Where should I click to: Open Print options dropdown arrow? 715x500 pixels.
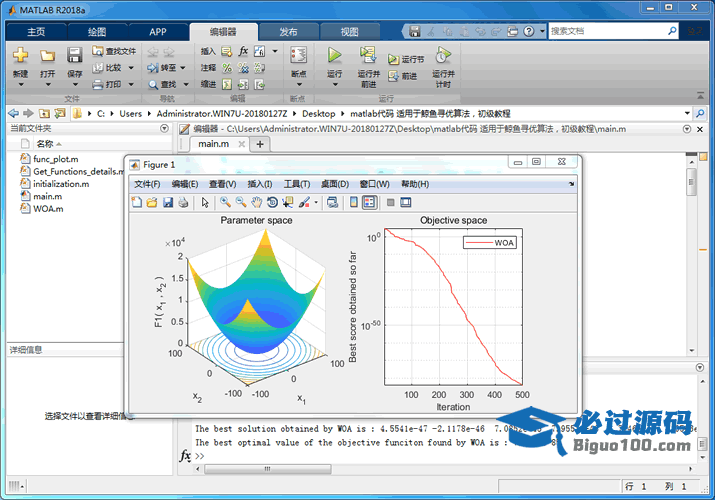pyautogui.click(x=131, y=84)
